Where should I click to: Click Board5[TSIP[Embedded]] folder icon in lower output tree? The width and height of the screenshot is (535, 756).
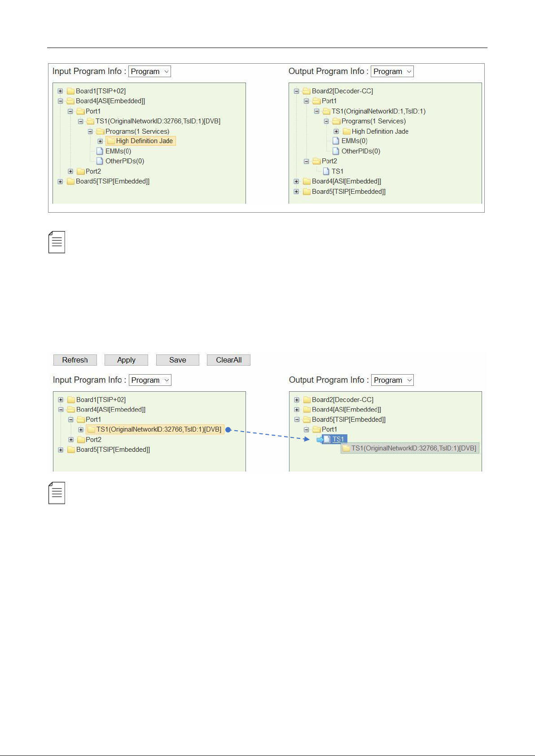pos(307,420)
